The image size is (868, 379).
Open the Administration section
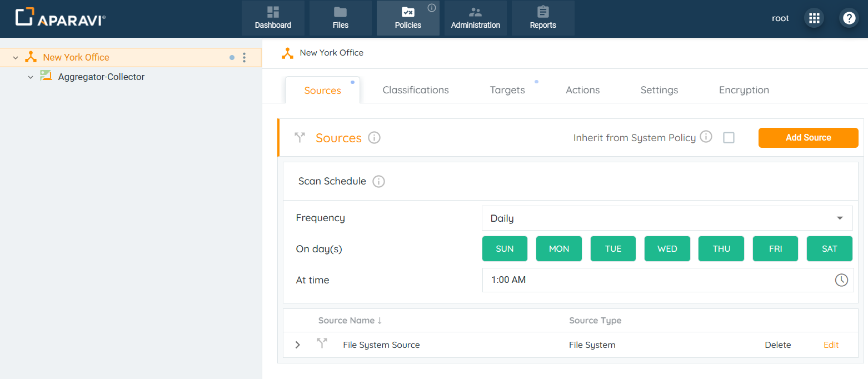[475, 18]
